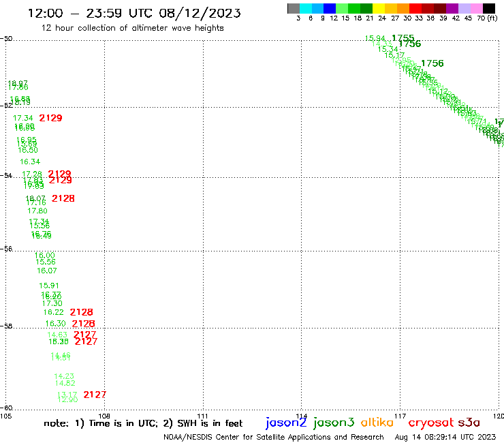Select the '24' color scale label
The width and height of the screenshot is (504, 443).
point(382,18)
